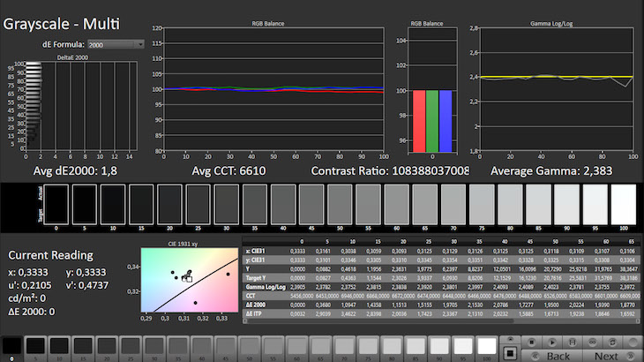Click the play triangle read button
This screenshot has height=362, width=644.
(551, 342)
